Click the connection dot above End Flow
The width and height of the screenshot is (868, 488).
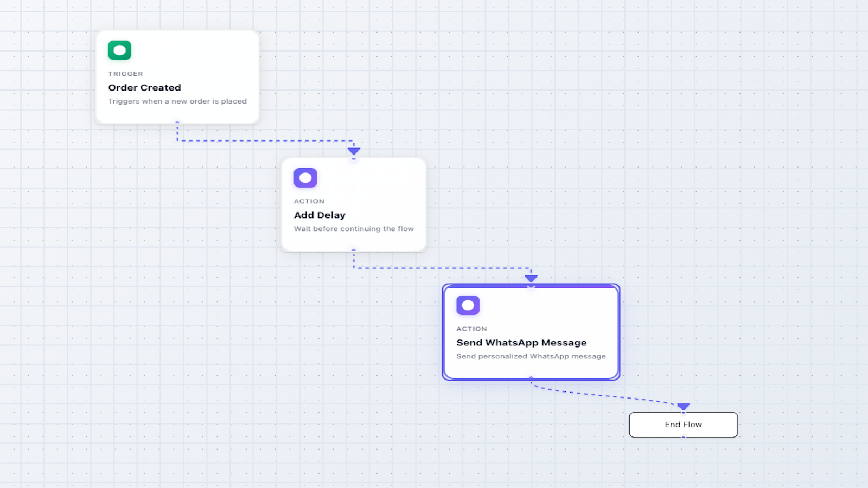683,413
